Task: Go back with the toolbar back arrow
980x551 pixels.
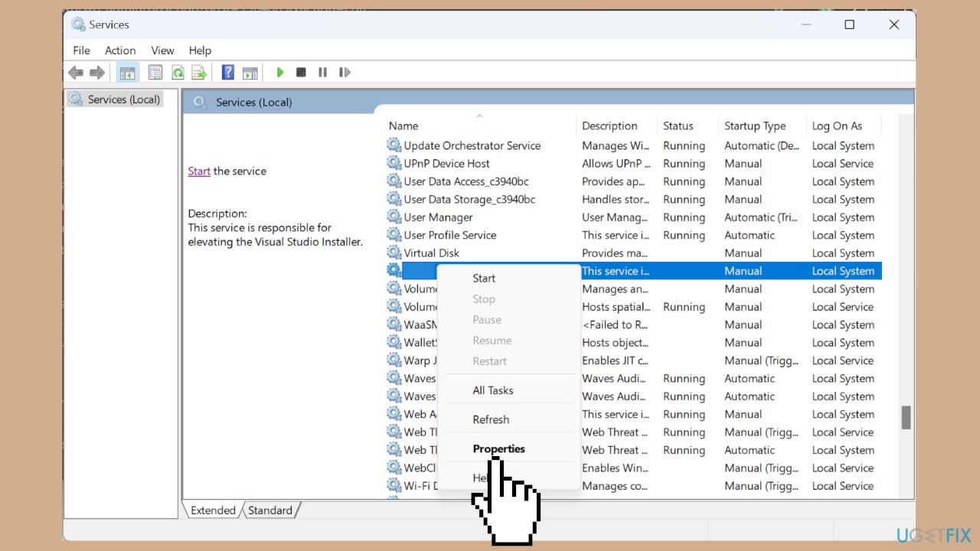Action: [x=76, y=73]
